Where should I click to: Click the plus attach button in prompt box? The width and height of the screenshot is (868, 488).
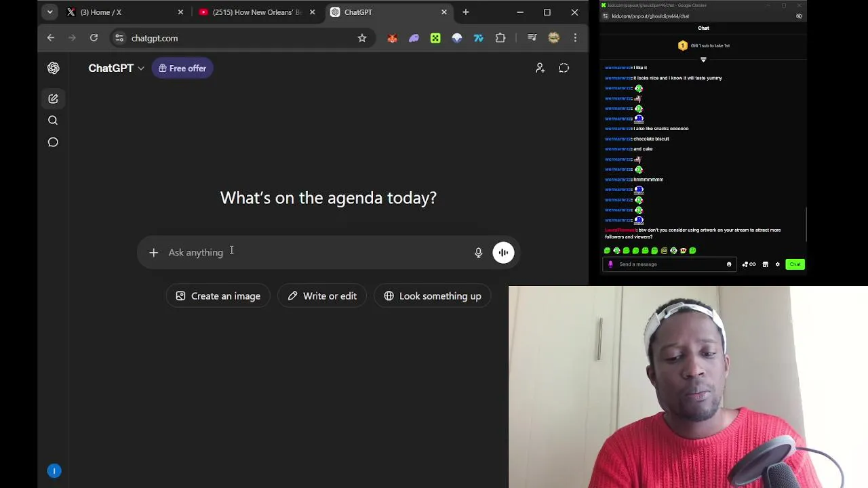[x=153, y=252]
